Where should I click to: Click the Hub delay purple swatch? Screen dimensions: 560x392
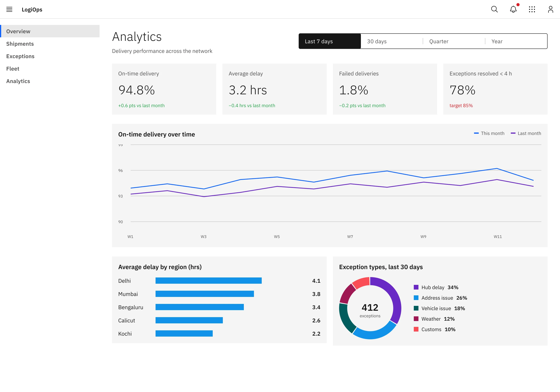coord(416,287)
